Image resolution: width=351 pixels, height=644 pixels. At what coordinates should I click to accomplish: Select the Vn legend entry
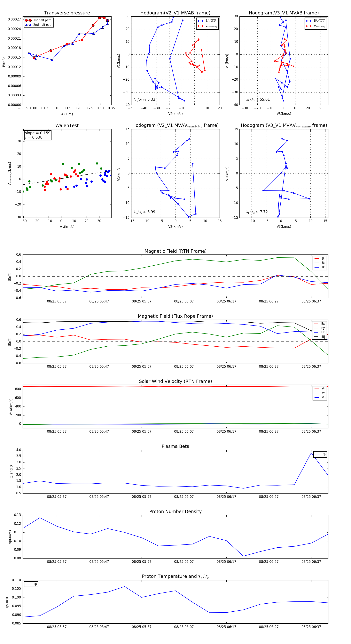point(320,398)
